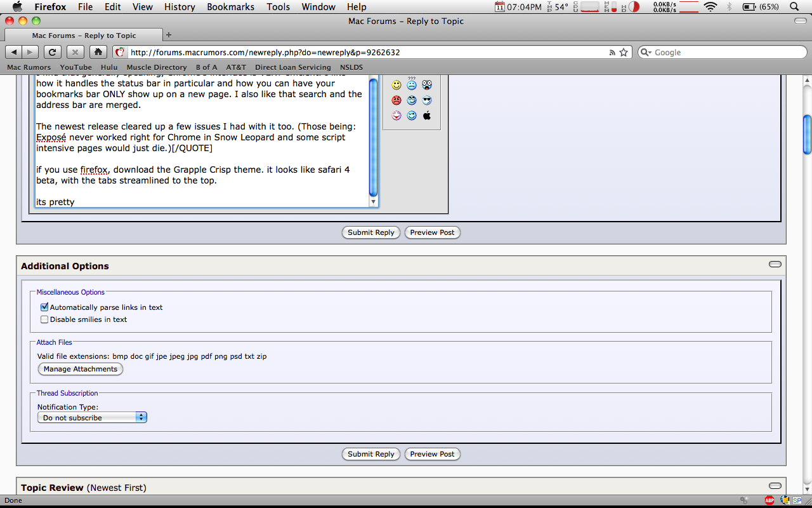Open the Notification Type dropdown

[x=93, y=418]
